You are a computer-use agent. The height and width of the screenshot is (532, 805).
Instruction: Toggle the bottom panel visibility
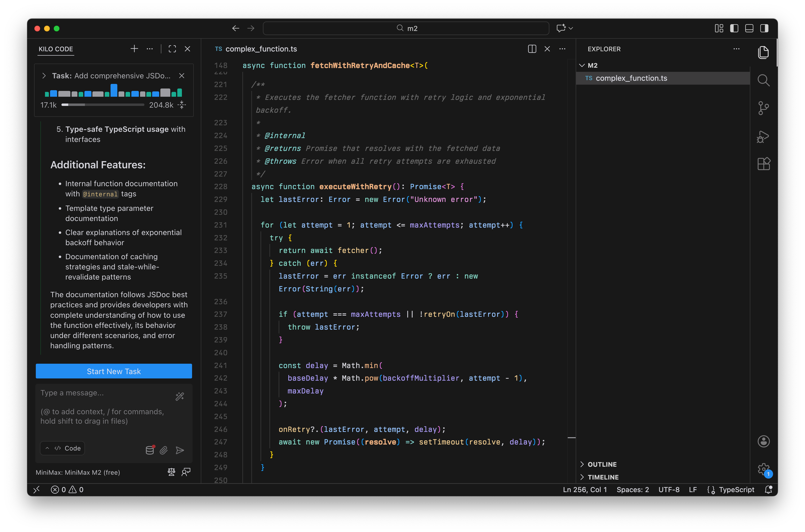749,29
